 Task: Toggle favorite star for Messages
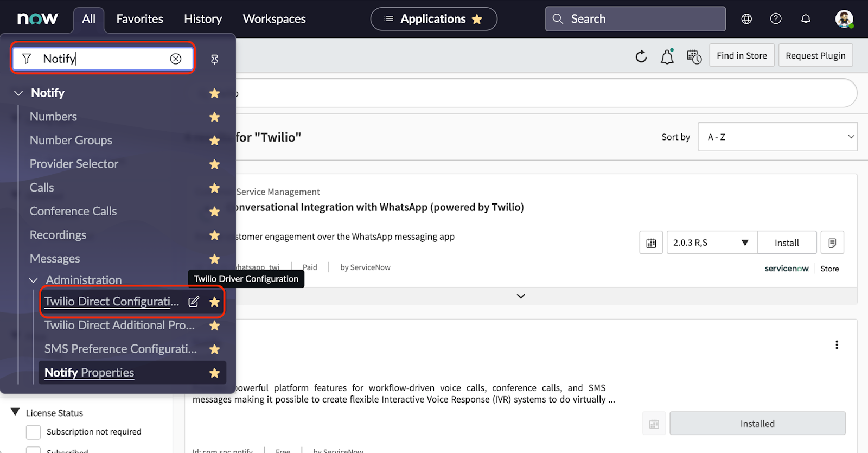click(214, 259)
